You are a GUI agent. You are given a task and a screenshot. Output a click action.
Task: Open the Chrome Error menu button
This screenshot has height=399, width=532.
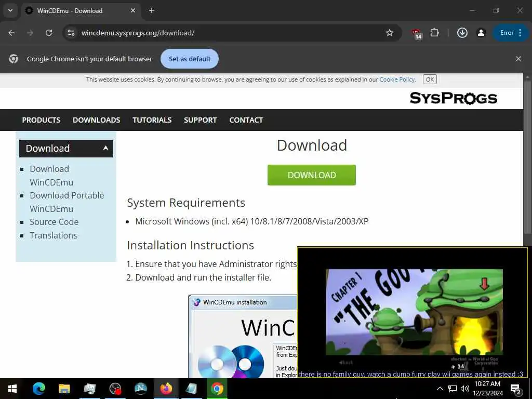pyautogui.click(x=511, y=33)
